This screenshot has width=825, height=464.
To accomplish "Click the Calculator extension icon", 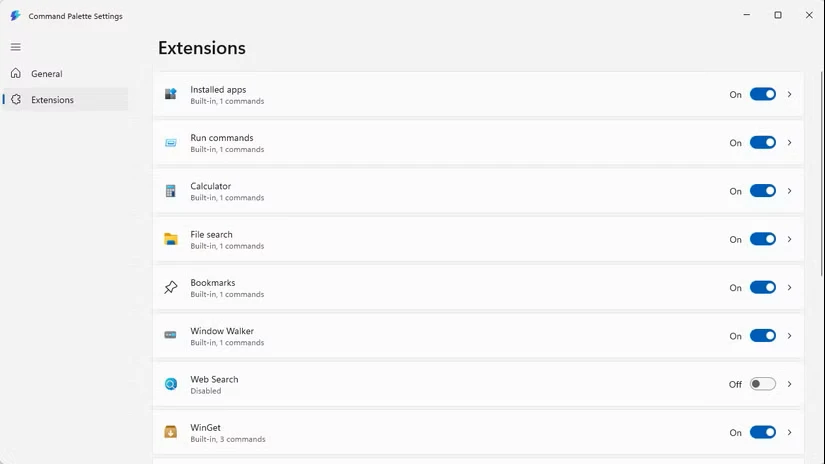I will pyautogui.click(x=170, y=191).
